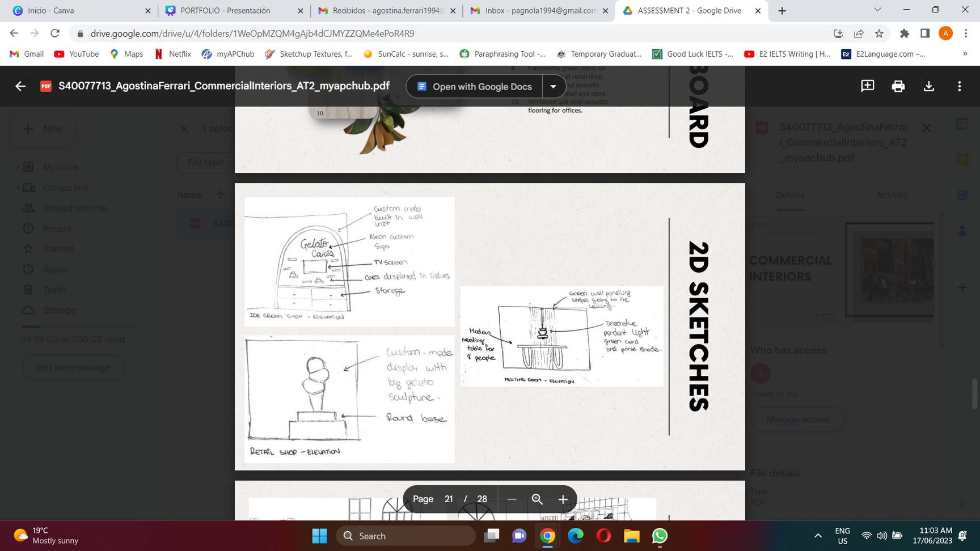Download the PDF file
The height and width of the screenshot is (551, 980).
[928, 86]
